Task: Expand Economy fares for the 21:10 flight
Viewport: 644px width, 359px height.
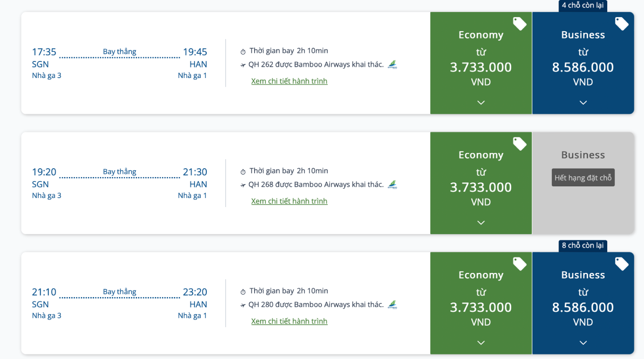Action: pyautogui.click(x=481, y=343)
